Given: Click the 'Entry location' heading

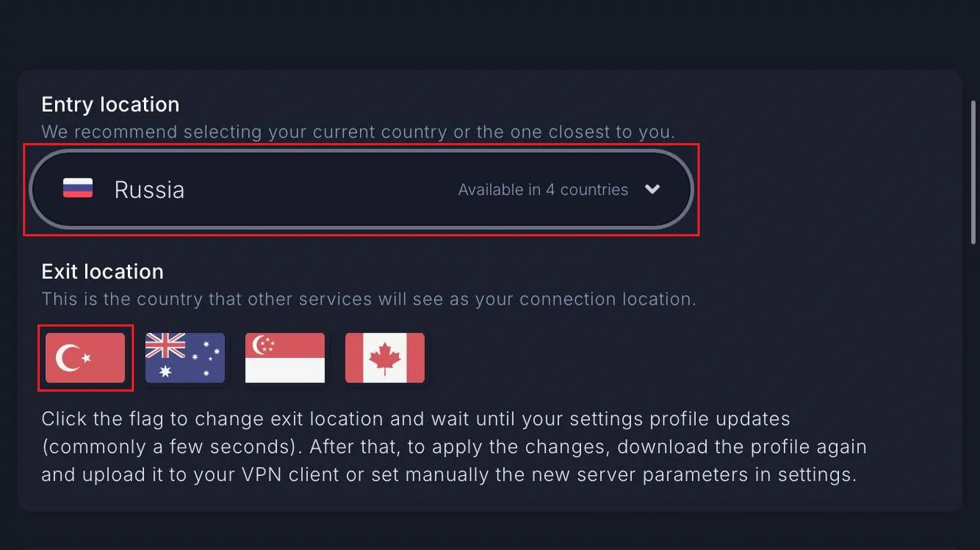Looking at the screenshot, I should pyautogui.click(x=110, y=105).
